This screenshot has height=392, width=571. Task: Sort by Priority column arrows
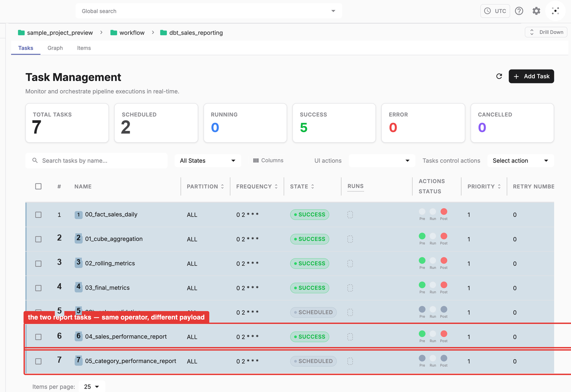(499, 186)
